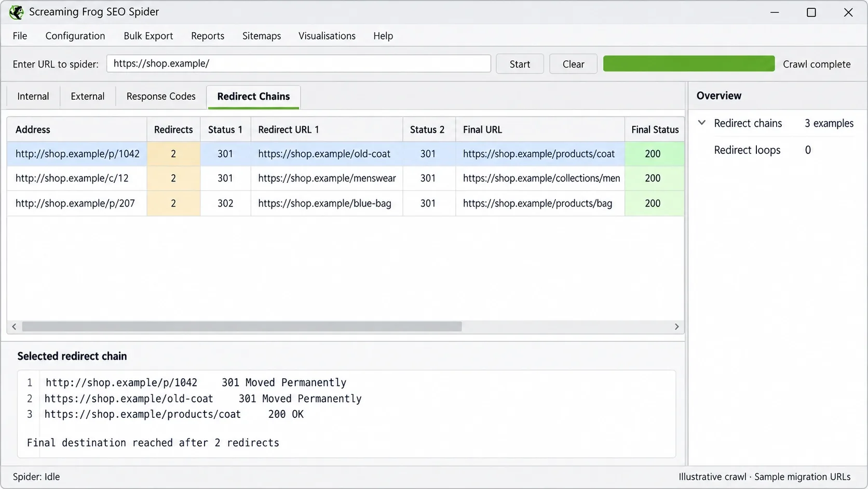Open the File menu
868x489 pixels.
click(x=20, y=36)
